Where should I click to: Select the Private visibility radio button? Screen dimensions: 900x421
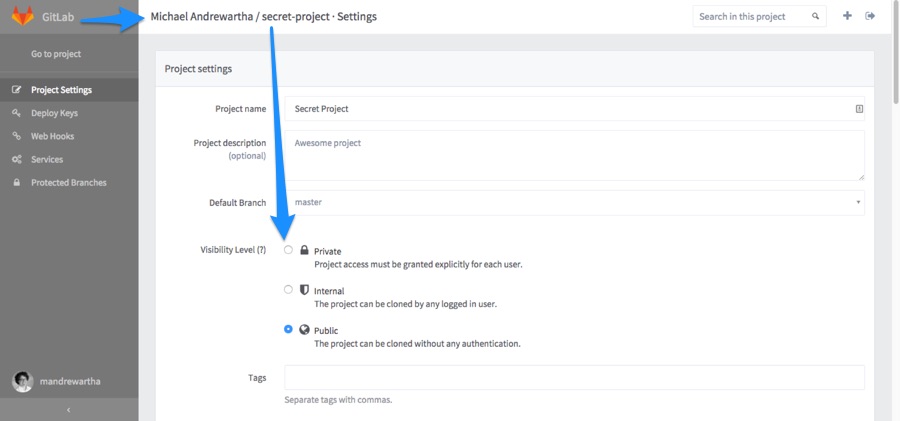[x=288, y=250]
